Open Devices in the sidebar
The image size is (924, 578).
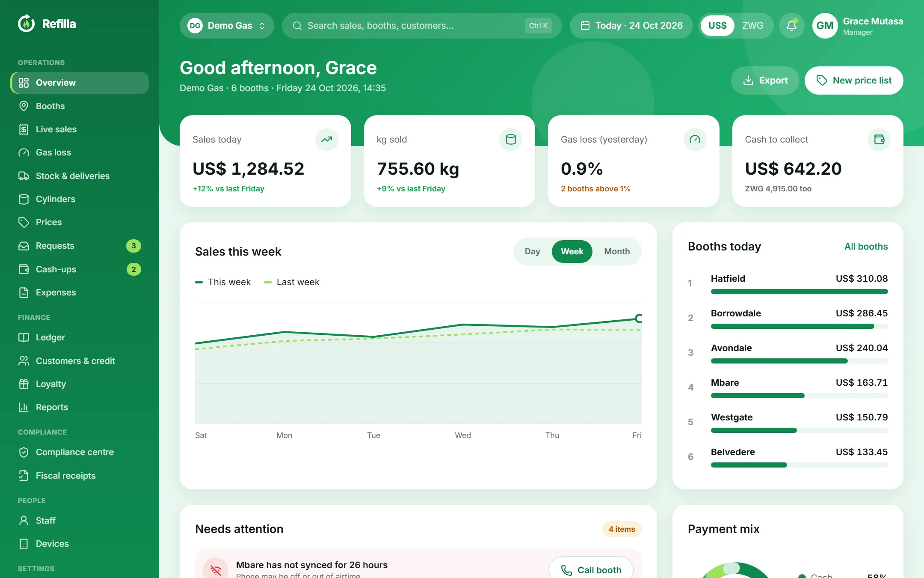pos(80,544)
